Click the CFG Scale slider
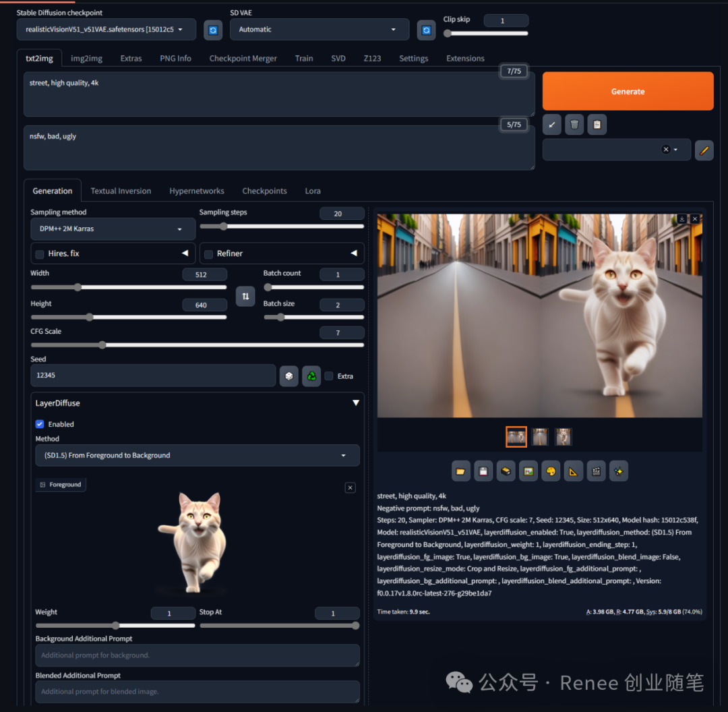The width and height of the screenshot is (728, 712). (197, 345)
